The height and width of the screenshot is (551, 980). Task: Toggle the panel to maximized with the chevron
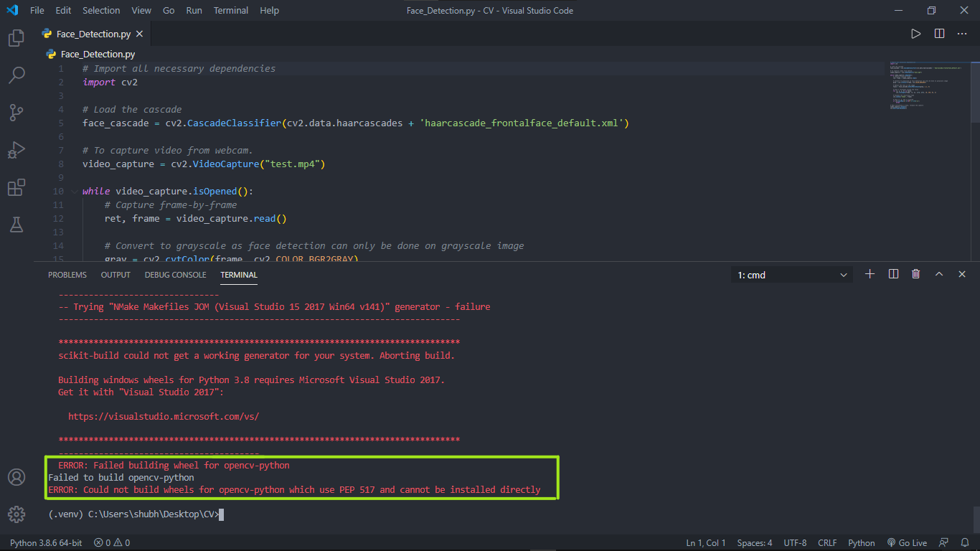(x=938, y=274)
